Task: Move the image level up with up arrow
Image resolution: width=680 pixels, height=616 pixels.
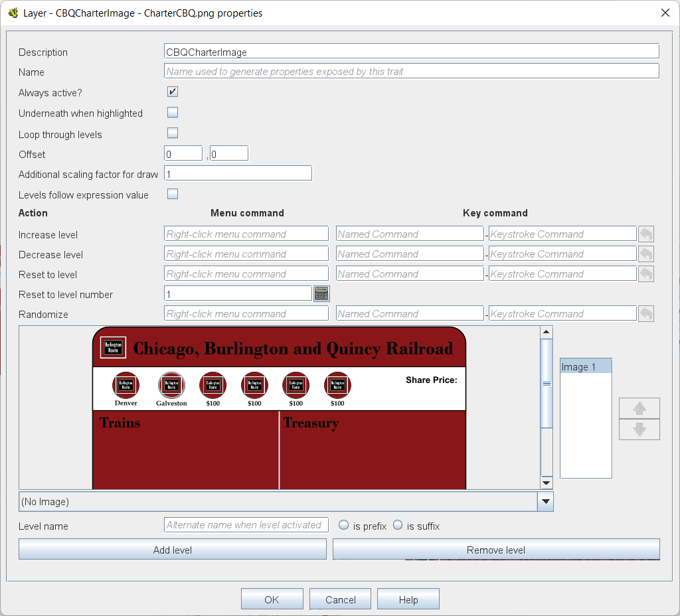Action: tap(639, 408)
